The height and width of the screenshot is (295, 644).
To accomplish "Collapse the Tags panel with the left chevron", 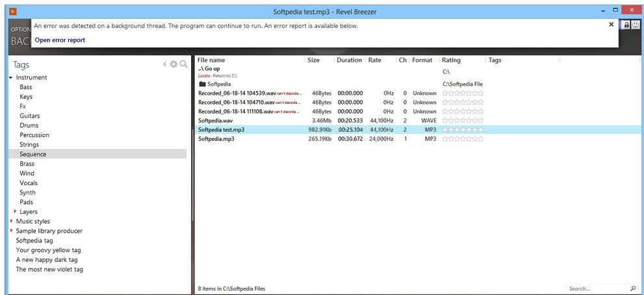I will pyautogui.click(x=165, y=64).
